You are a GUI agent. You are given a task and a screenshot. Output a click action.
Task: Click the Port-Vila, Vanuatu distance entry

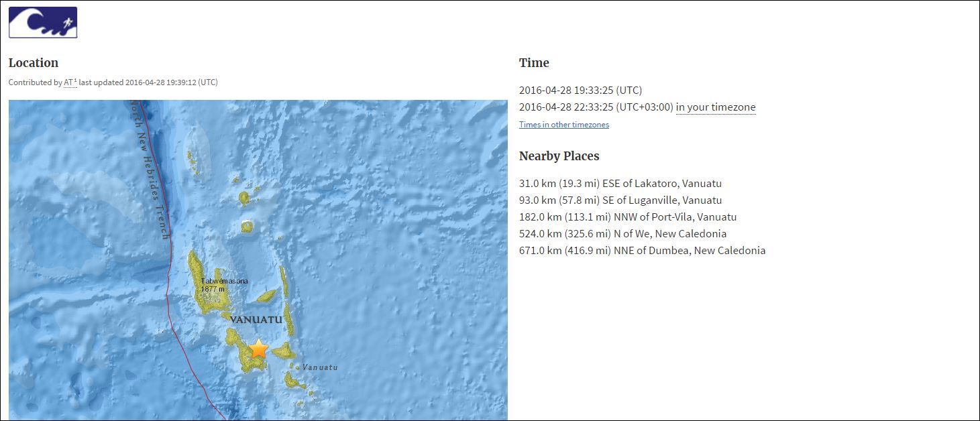click(x=627, y=217)
